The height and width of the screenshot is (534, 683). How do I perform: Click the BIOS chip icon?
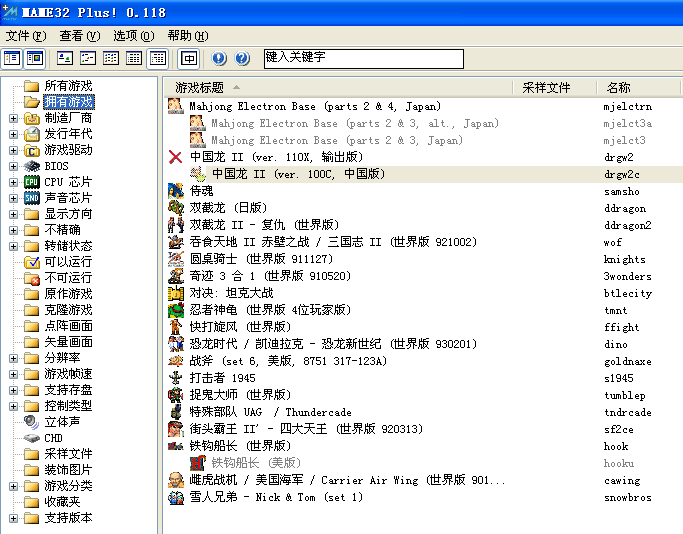pyautogui.click(x=32, y=166)
